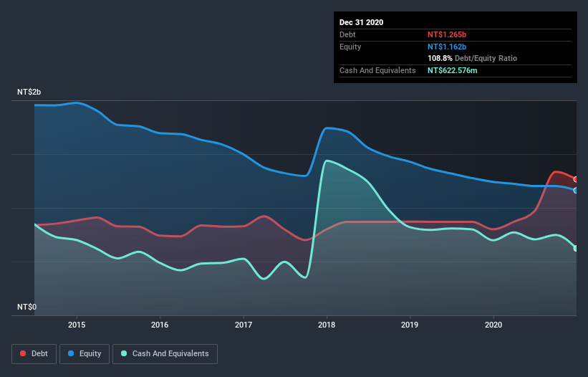588x377 pixels.
Task: Select the 2018 x-axis label
Action: click(327, 325)
